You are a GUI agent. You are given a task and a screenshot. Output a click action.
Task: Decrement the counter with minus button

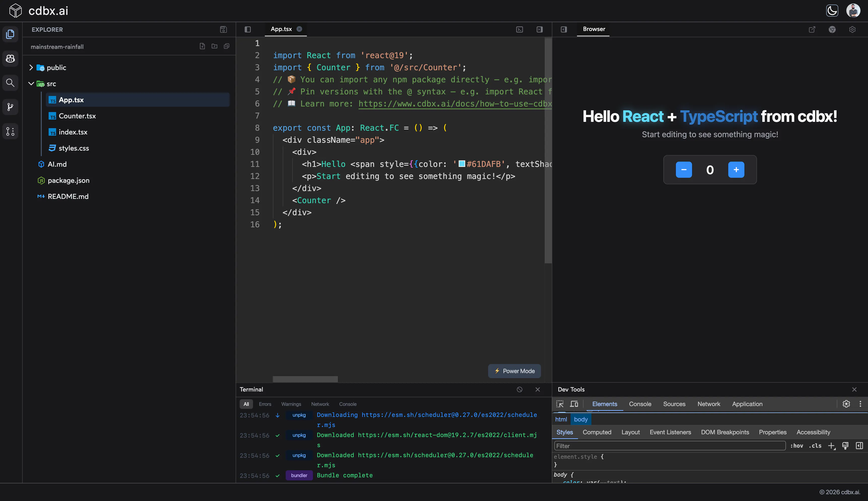684,170
